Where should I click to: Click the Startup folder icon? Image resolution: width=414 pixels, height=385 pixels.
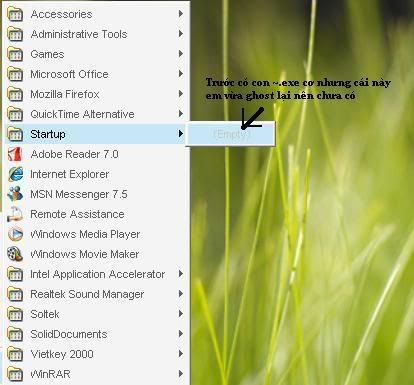(x=15, y=134)
